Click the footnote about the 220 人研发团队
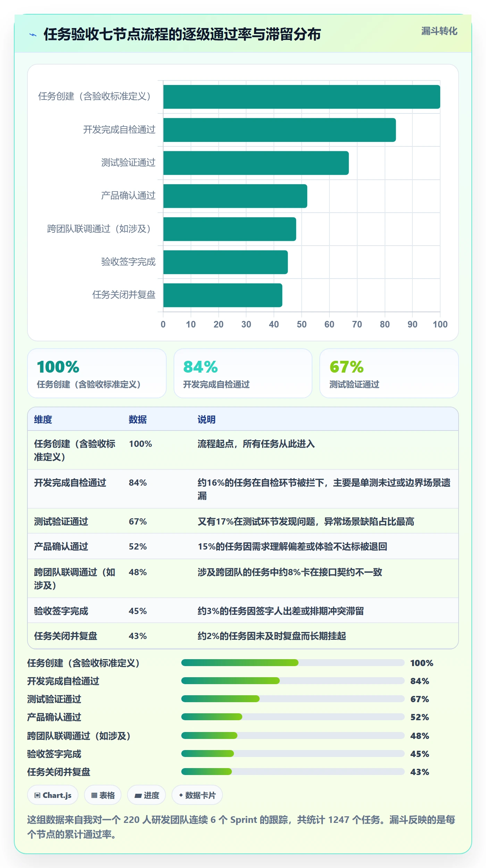This screenshot has height=868, width=486. point(241,827)
